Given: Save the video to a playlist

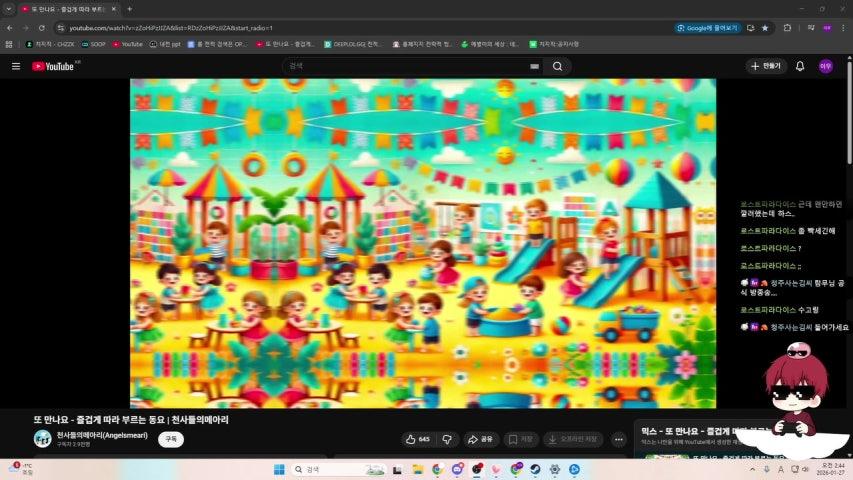Looking at the screenshot, I should point(521,439).
